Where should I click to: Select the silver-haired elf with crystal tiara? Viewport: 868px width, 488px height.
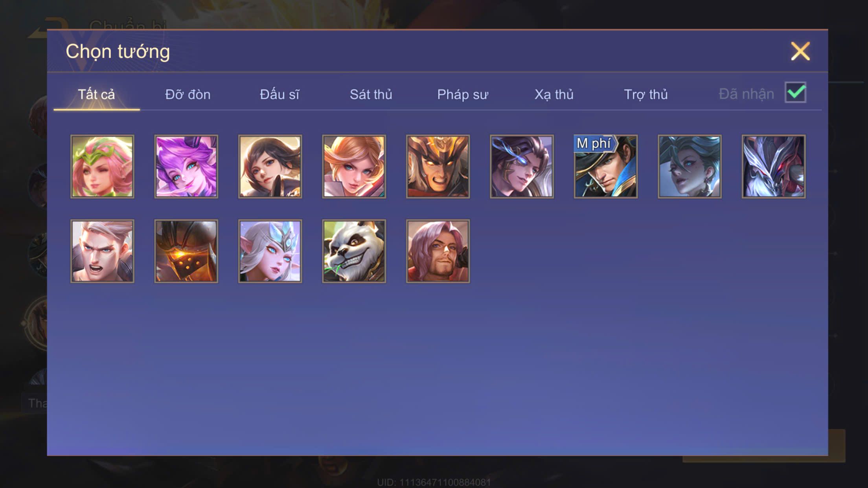(270, 251)
